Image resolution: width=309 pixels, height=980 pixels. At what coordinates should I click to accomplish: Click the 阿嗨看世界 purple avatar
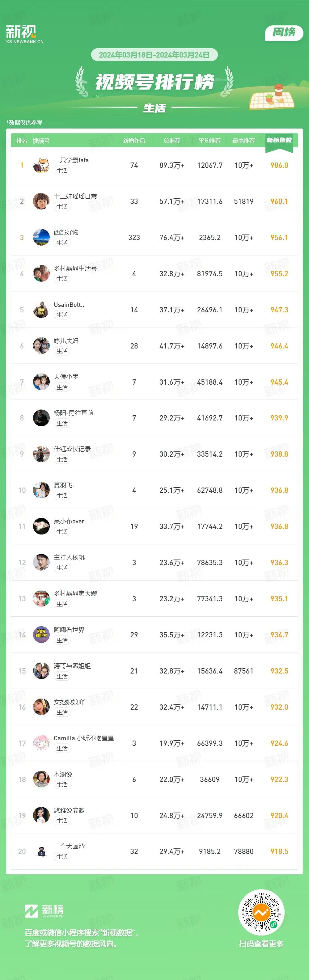point(41,635)
